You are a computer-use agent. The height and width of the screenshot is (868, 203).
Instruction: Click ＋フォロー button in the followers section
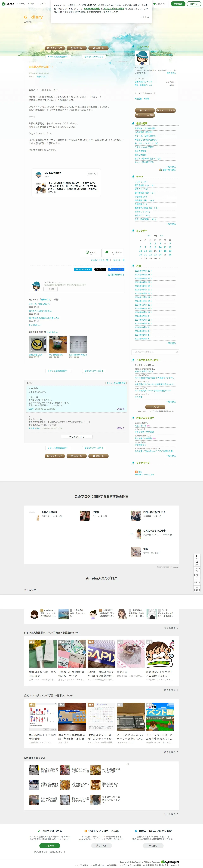point(155,407)
